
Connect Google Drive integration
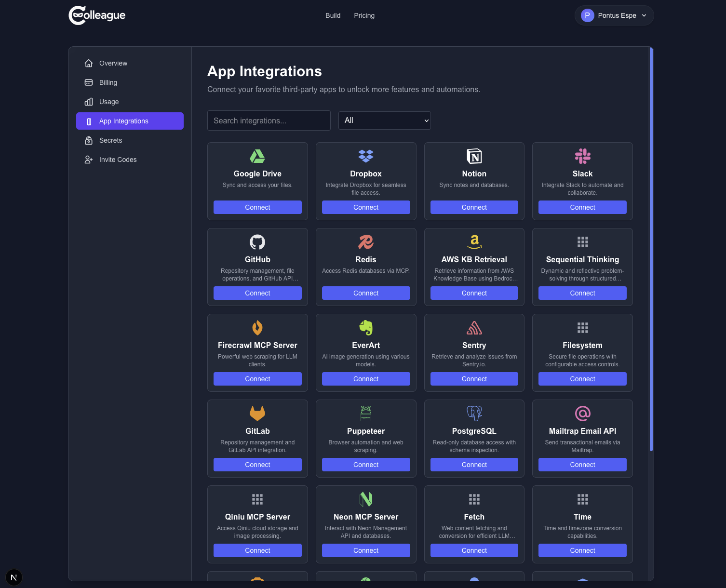[x=257, y=207]
